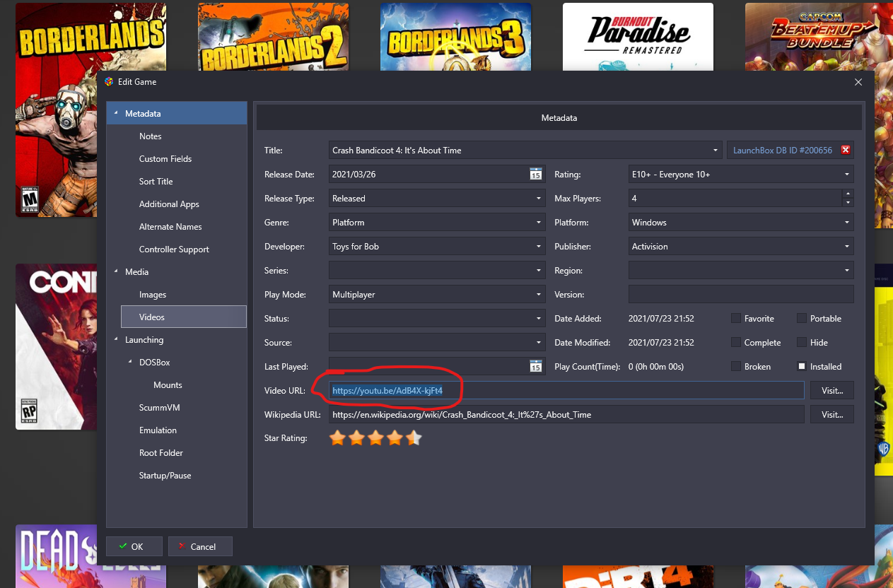
Task: Open the Release Type dropdown
Action: click(539, 199)
